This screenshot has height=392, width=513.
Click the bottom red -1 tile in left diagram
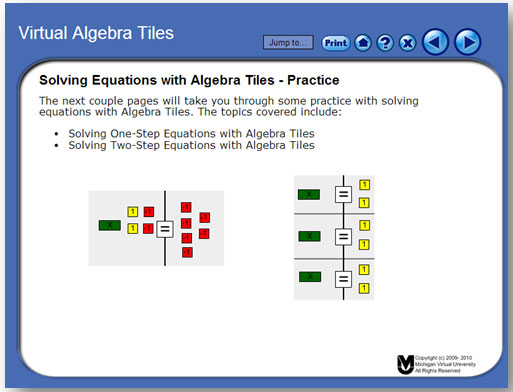click(187, 252)
